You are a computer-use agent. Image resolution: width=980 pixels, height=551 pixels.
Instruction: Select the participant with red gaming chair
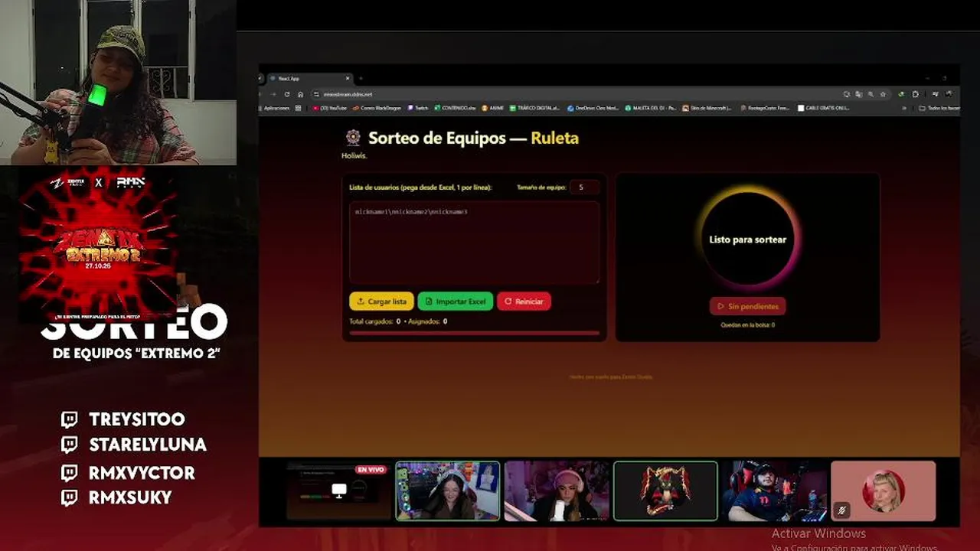click(775, 491)
